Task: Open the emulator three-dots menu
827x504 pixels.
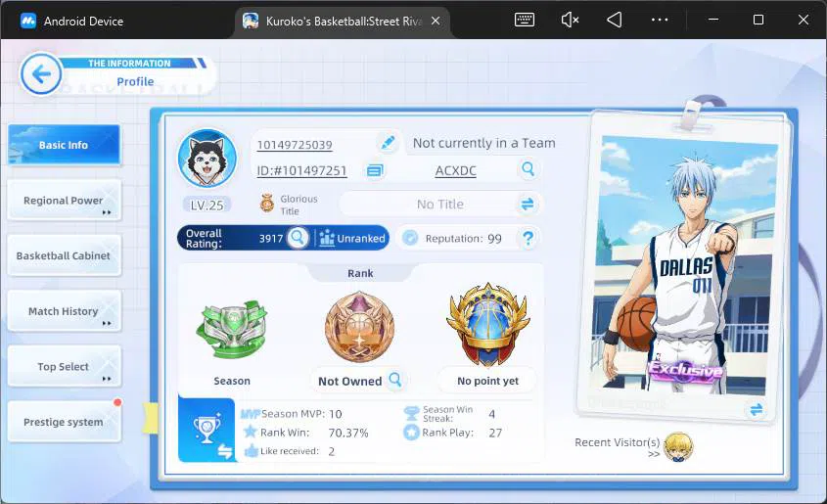Action: (x=660, y=20)
